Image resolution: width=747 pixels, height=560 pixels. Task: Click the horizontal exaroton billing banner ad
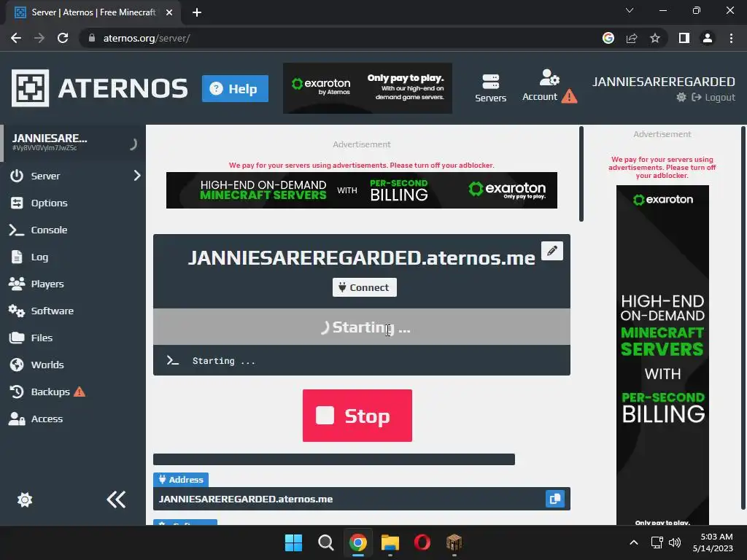click(x=362, y=190)
